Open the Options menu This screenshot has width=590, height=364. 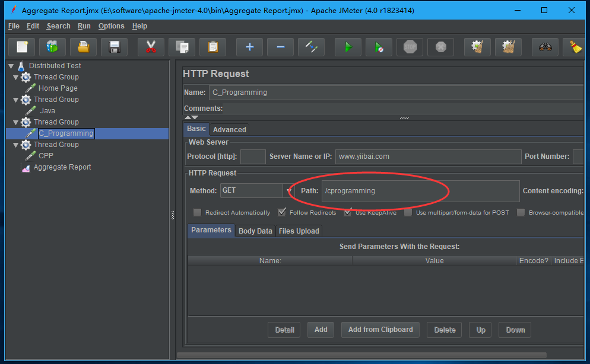(111, 26)
